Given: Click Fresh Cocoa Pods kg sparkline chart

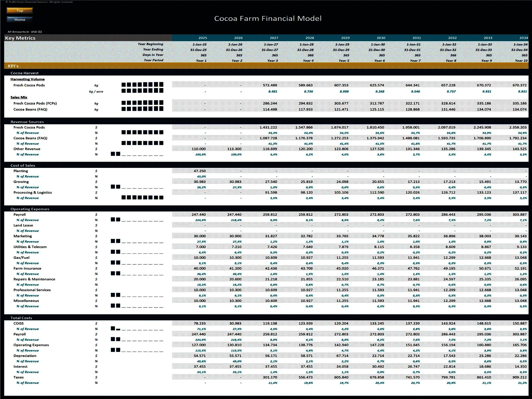Looking at the screenshot, I should pyautogui.click(x=142, y=85).
